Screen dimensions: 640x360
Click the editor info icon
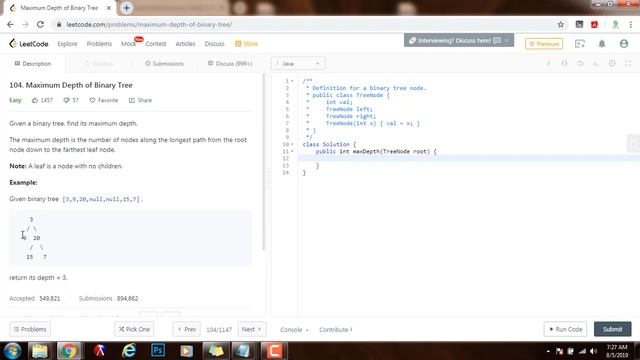coord(549,63)
